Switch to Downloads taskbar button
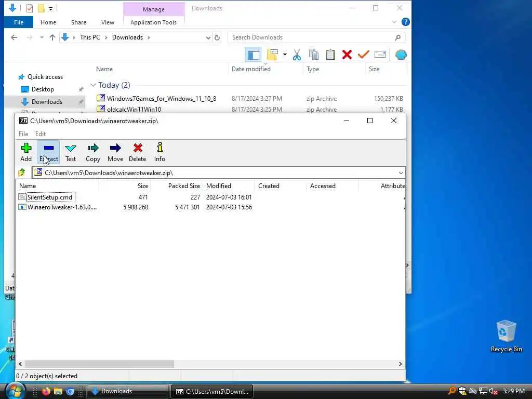Screen dimensions: 532x399 [128, 391]
